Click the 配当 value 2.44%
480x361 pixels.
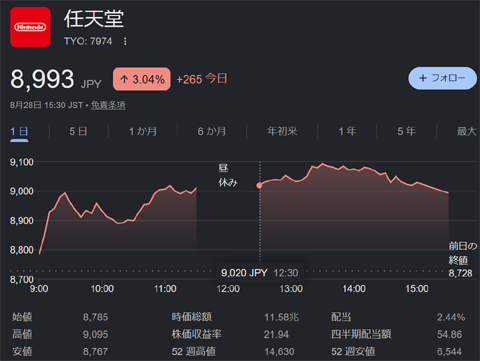[451, 317]
